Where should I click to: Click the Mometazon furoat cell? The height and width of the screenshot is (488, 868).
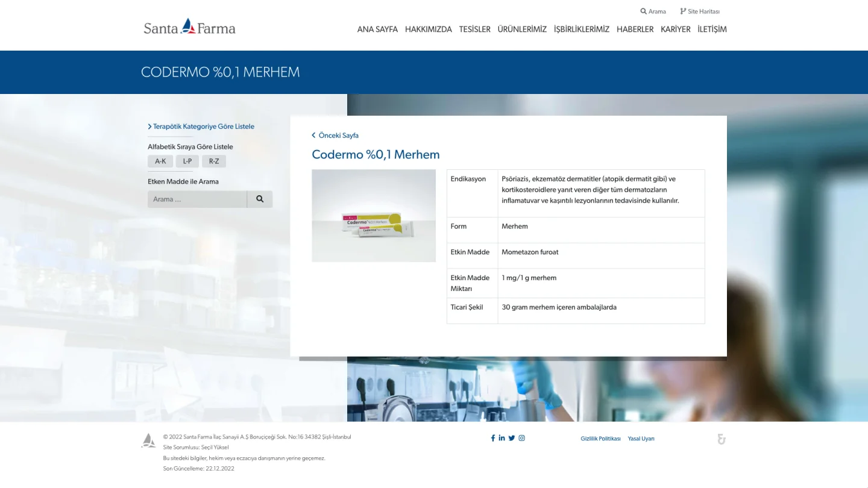(530, 252)
